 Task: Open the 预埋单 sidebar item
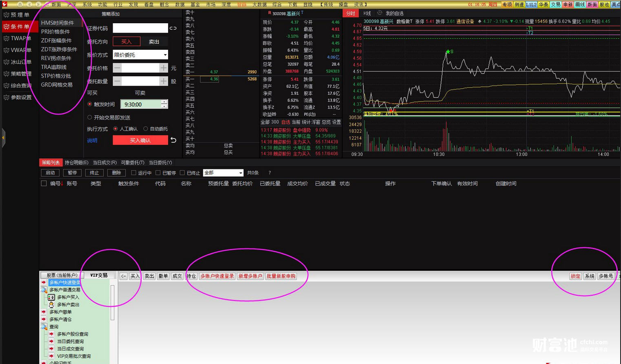pos(20,15)
